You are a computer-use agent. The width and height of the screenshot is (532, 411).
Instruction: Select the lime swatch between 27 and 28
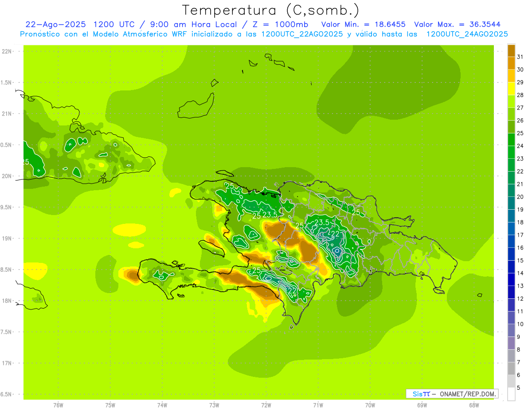pyautogui.click(x=511, y=102)
